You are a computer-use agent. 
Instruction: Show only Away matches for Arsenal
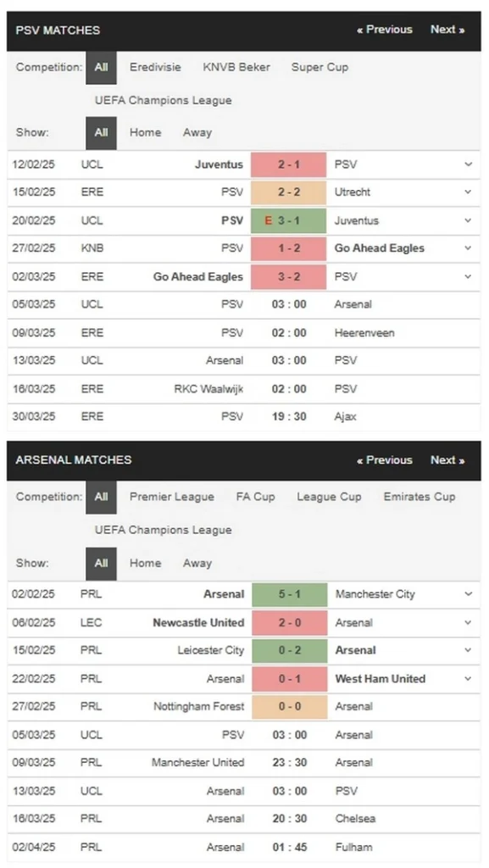click(197, 563)
